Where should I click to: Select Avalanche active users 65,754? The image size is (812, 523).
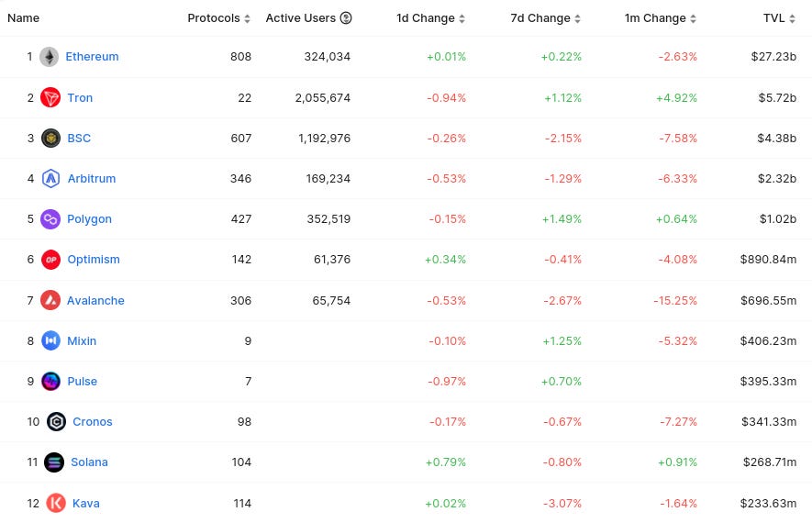tap(331, 301)
